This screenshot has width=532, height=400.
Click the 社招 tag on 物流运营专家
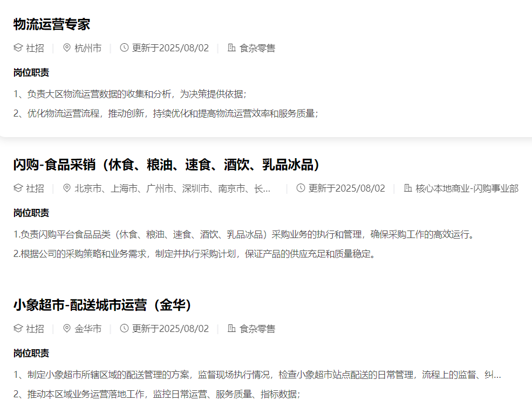click(32, 48)
